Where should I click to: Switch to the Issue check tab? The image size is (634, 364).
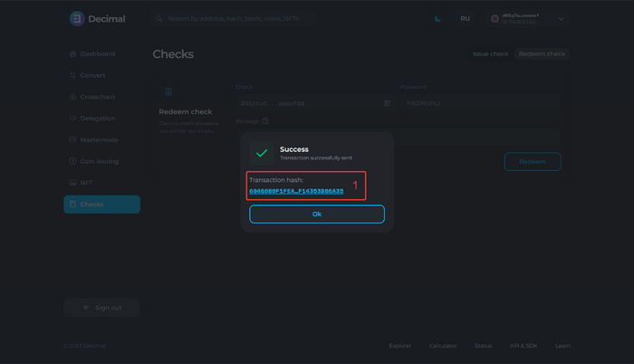coord(491,53)
